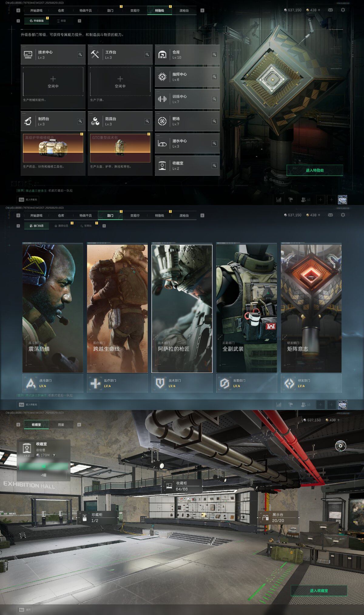Click the round disc icon in 收藏室 view
Viewport: 364px width, 615px height.
(340, 446)
